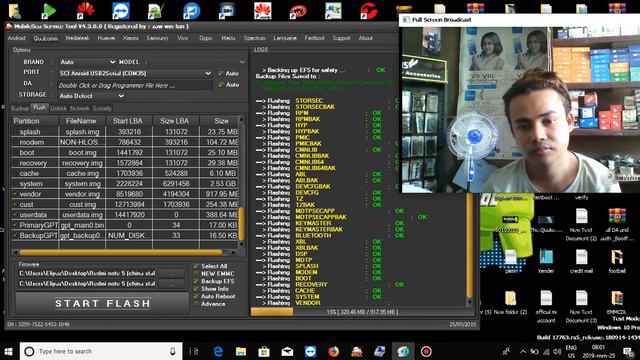Open the notification center icon
The width and height of the screenshot is (640, 360).
pyautogui.click(x=629, y=351)
